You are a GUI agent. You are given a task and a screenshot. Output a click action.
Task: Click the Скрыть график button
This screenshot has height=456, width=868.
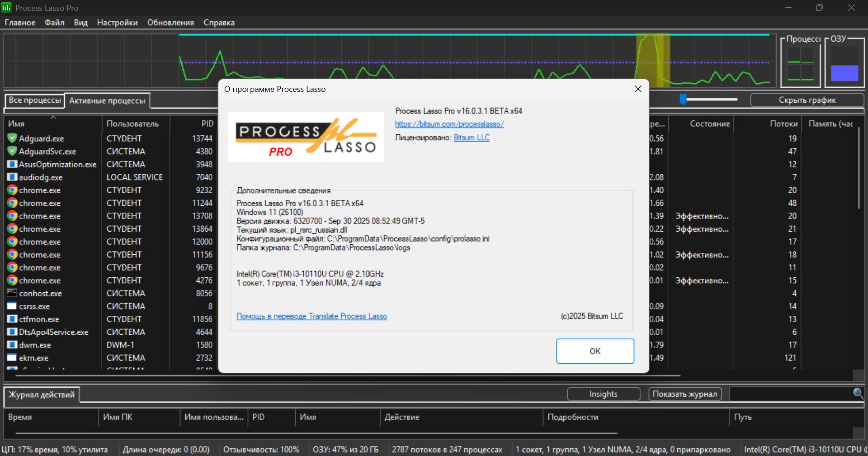tap(807, 100)
